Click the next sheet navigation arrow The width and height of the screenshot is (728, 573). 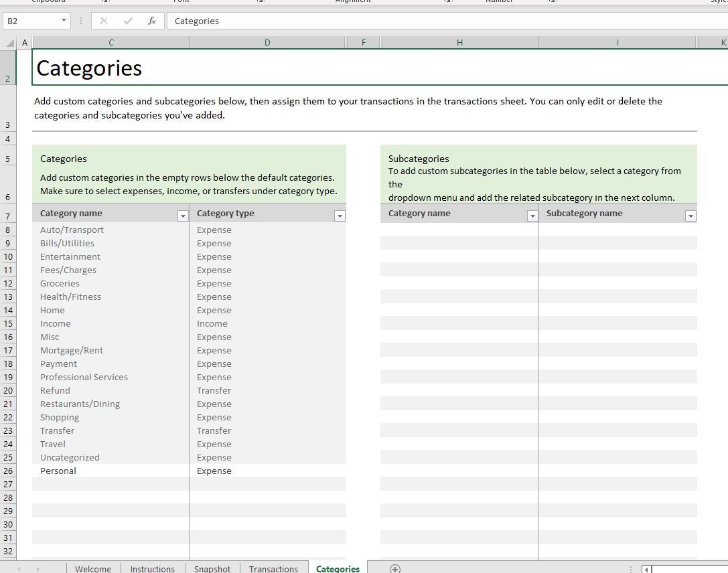(38, 569)
